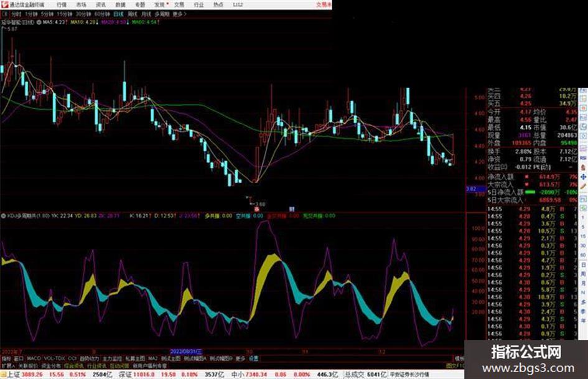Expand 更多 in the indicator tab row

(240, 358)
